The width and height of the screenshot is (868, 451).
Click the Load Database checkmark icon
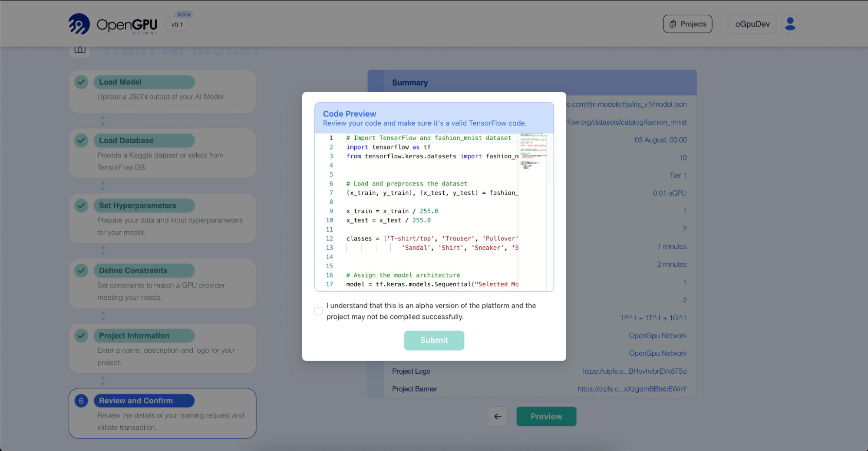pyautogui.click(x=81, y=140)
